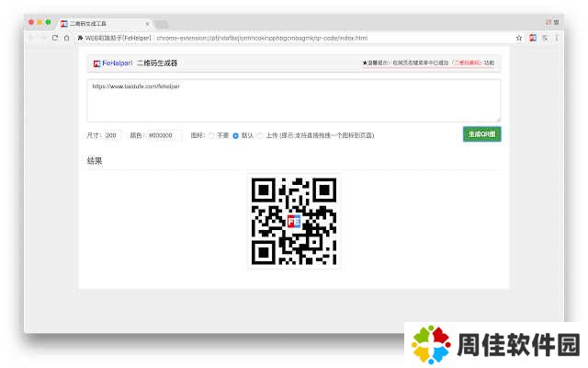588x368 pixels.
Task: Click the 尺寸 size input field
Action: tap(112, 135)
